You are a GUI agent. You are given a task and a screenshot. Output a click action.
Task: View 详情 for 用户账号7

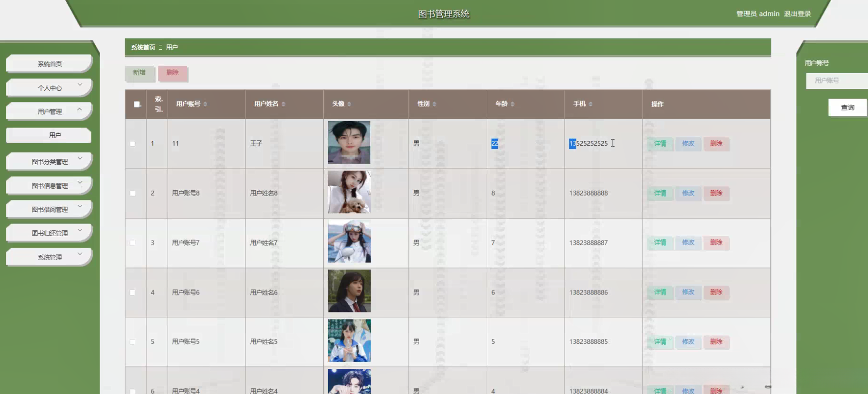tap(660, 242)
